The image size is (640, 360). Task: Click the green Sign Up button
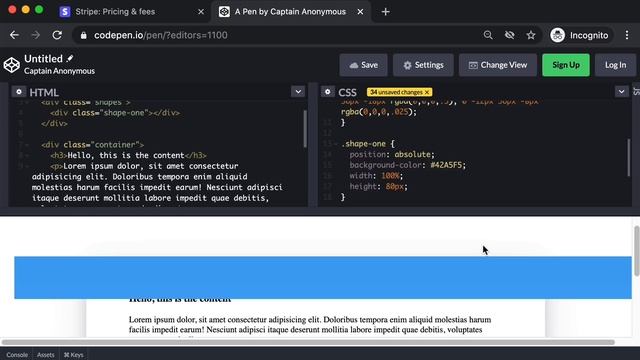pos(566,65)
